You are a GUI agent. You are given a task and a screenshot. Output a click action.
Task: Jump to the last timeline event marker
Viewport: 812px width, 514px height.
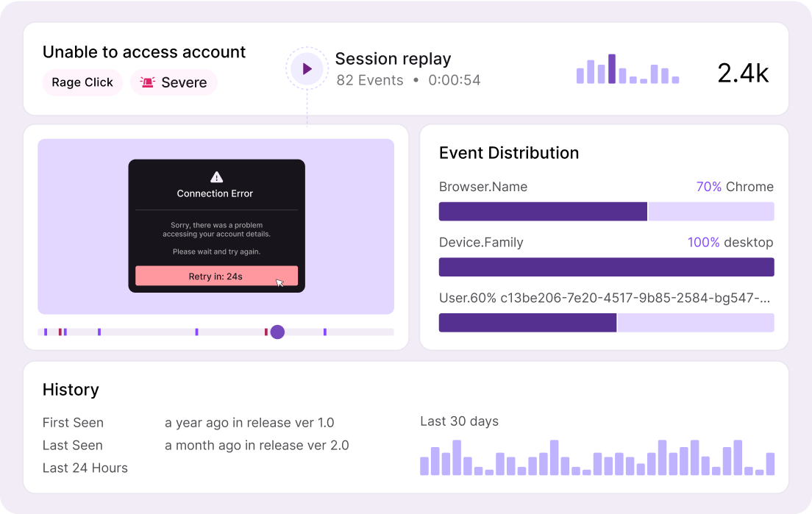(324, 332)
